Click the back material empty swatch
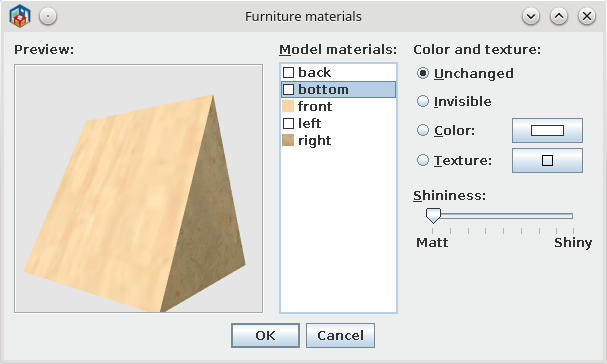Viewport: 607px width, 364px height. (288, 72)
